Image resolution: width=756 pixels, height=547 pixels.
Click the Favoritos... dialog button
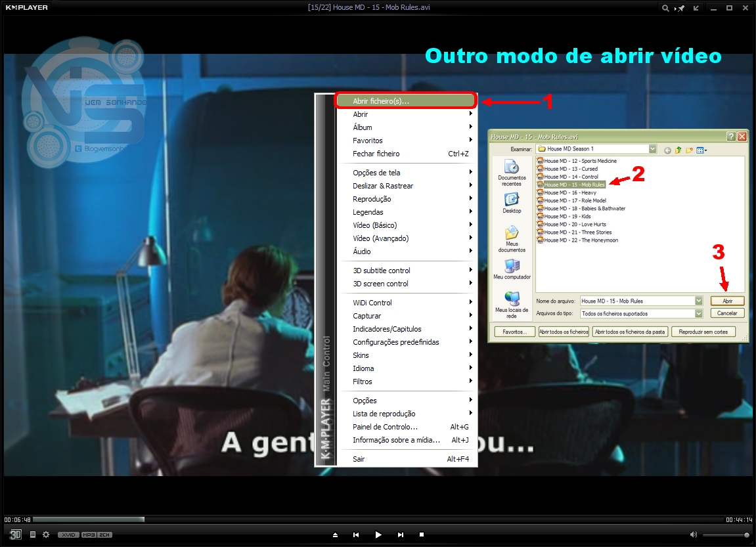(x=514, y=332)
